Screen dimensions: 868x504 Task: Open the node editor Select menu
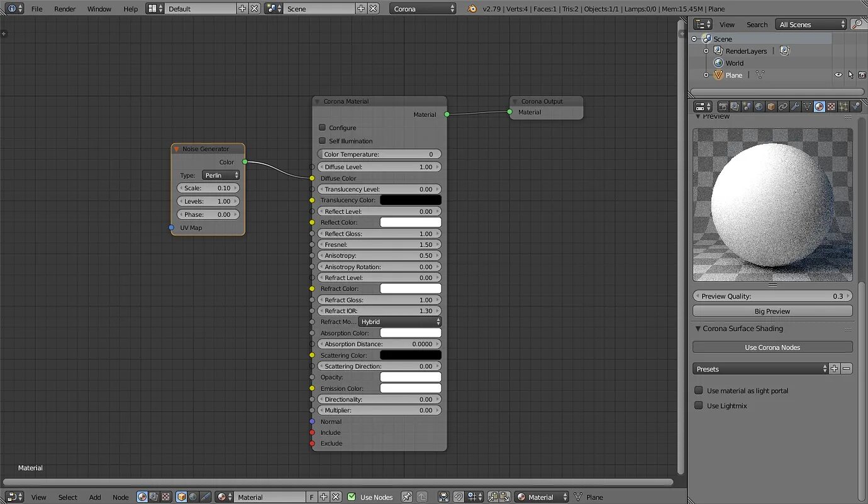click(68, 497)
